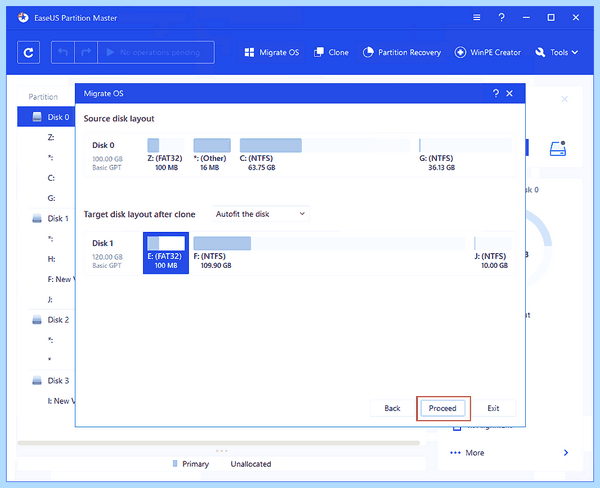The image size is (600, 488).
Task: Click the Back button
Action: point(392,408)
